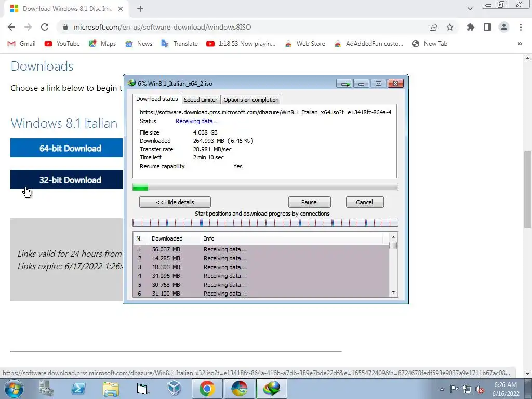This screenshot has height=399, width=532.
Task: Bookmark this page with the star icon
Action: click(450, 27)
